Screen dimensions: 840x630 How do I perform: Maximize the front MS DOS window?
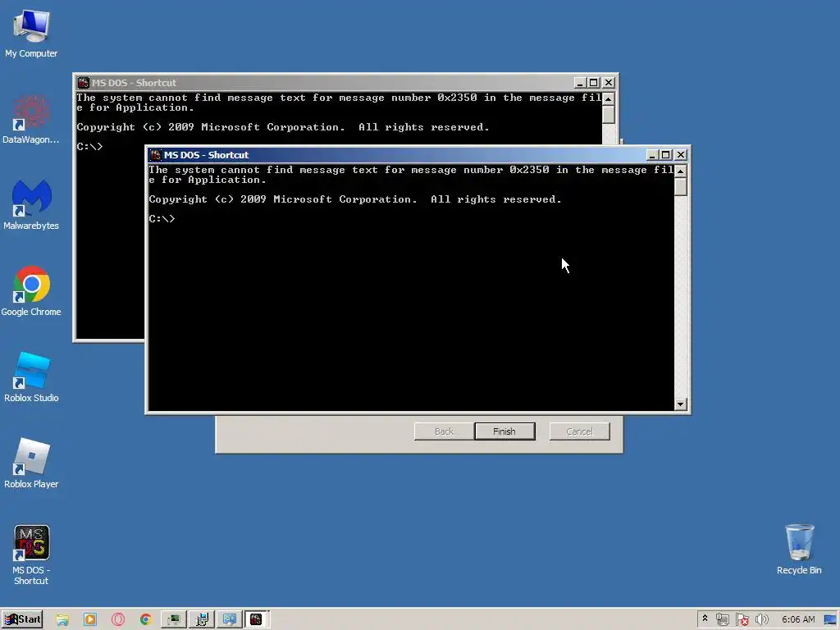[665, 155]
